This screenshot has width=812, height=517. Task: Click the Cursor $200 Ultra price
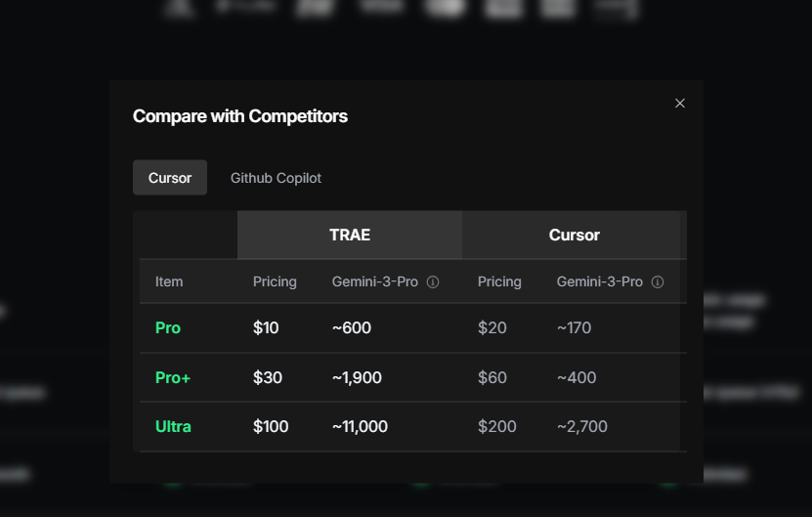[496, 426]
